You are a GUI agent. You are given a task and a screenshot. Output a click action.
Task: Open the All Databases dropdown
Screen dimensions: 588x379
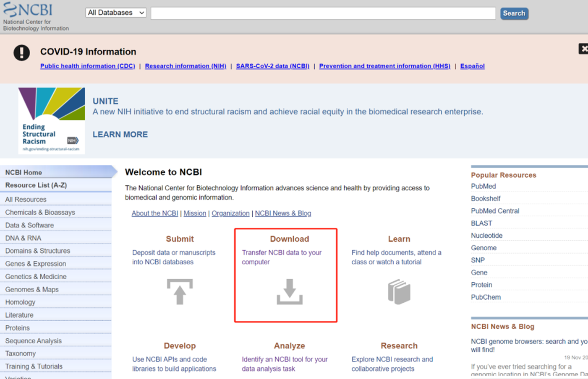pos(116,13)
